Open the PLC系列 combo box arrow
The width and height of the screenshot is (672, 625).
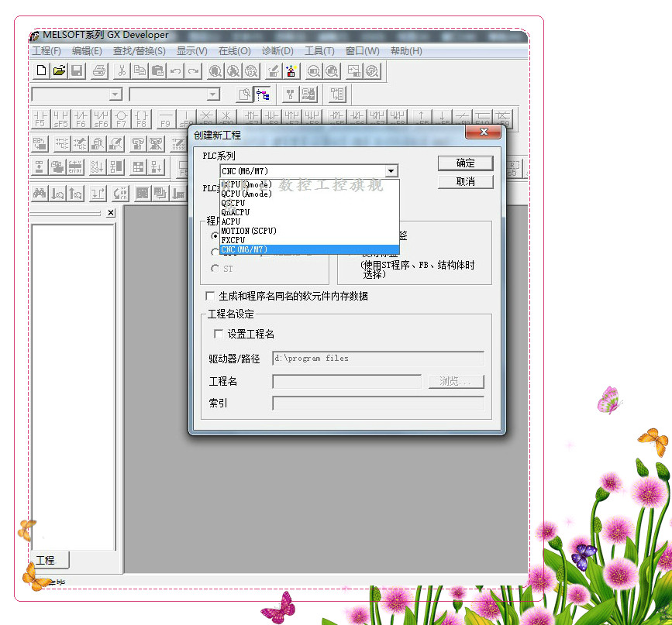click(391, 171)
